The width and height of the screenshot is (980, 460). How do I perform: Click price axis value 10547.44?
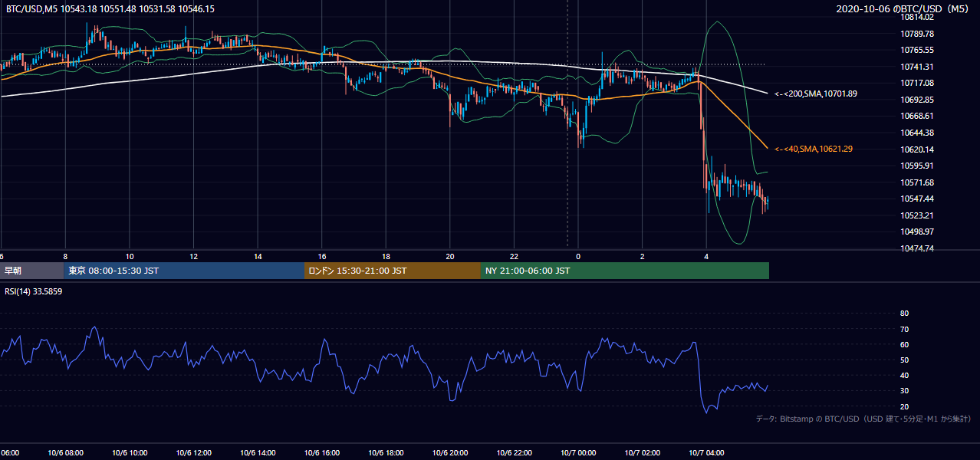[x=917, y=199]
